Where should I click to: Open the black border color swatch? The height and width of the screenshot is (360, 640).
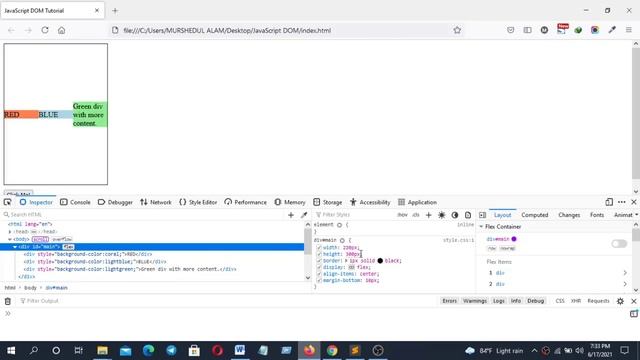click(380, 260)
